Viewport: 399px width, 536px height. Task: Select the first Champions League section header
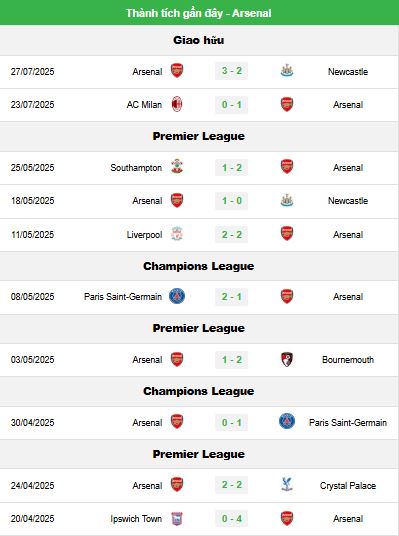click(x=199, y=266)
